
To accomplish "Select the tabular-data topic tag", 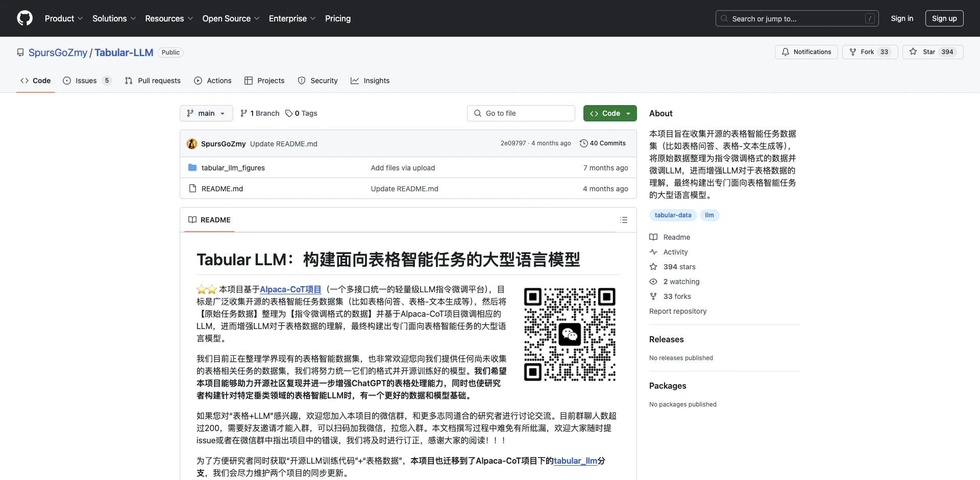I will (x=673, y=215).
